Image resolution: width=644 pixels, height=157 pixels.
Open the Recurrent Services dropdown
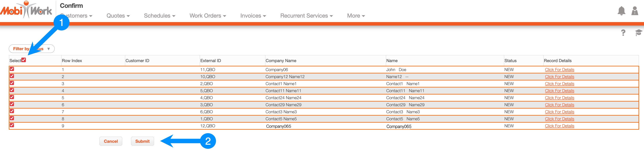coord(306,16)
